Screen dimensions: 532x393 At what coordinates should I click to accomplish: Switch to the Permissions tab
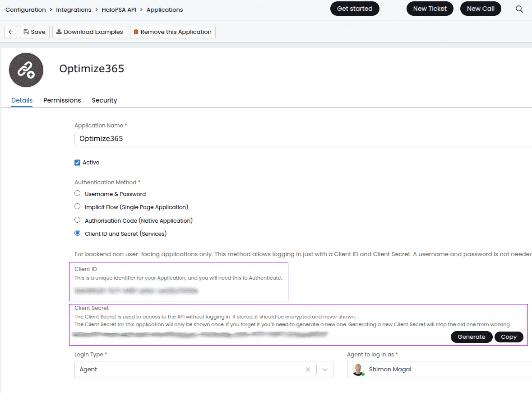click(x=62, y=100)
